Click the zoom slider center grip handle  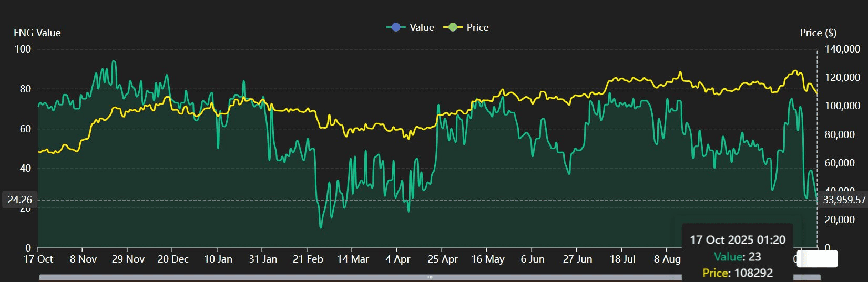[430, 277]
